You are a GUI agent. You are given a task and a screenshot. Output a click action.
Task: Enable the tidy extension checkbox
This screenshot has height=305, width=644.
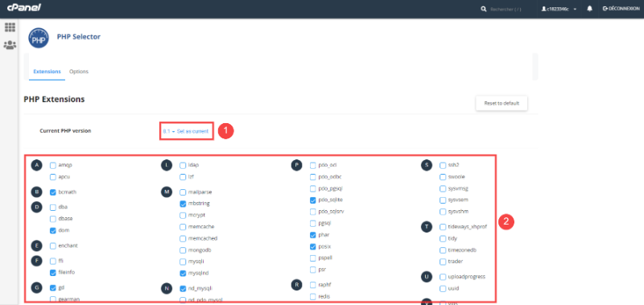click(x=443, y=238)
